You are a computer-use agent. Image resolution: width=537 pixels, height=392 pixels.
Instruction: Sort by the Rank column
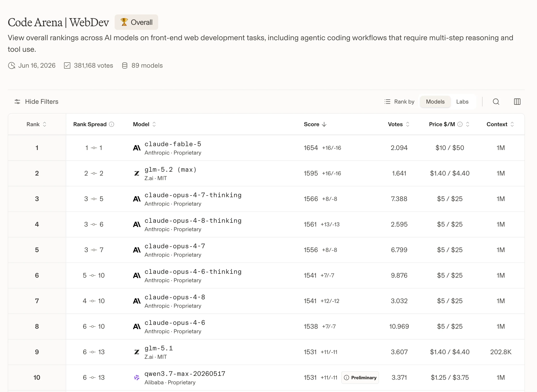point(36,124)
